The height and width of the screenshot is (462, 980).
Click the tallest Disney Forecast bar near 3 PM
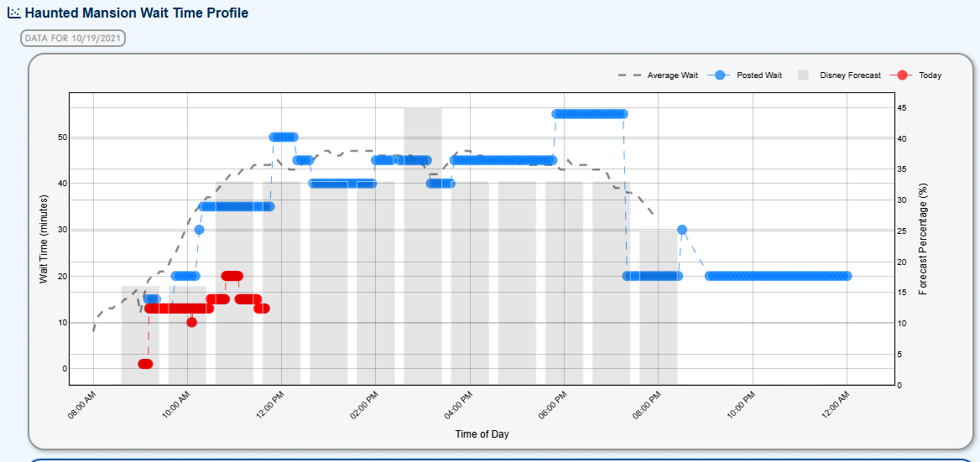point(423,246)
